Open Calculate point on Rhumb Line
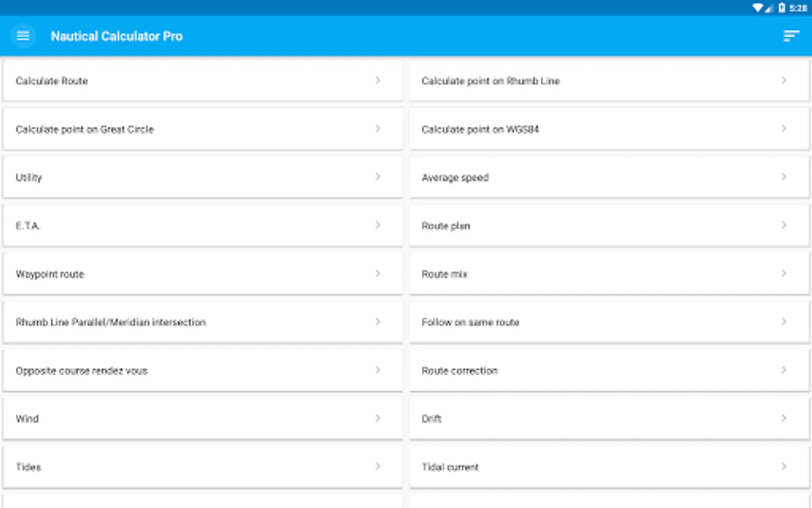This screenshot has height=508, width=812. (x=491, y=81)
